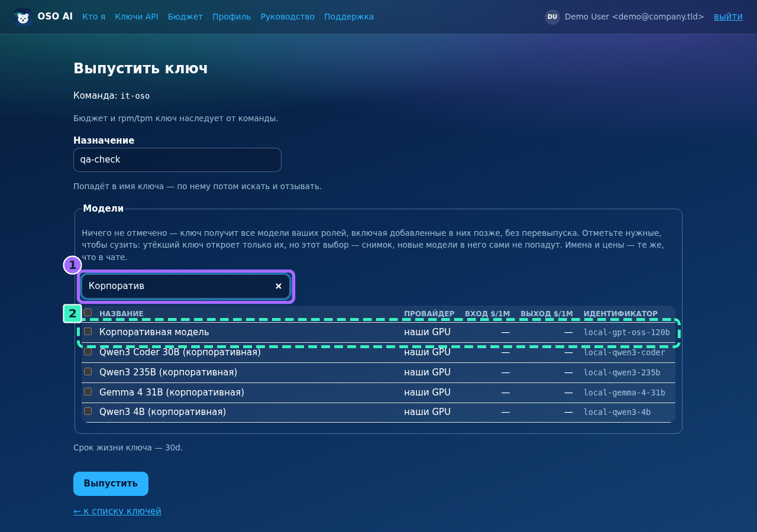The image size is (757, 532).
Task: Click the ПРОВАЙДЕР column header
Action: point(429,314)
